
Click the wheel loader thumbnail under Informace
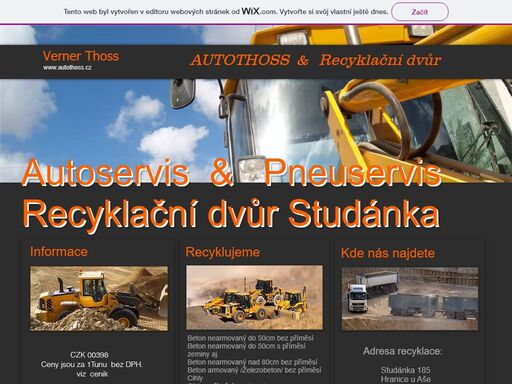(x=99, y=298)
